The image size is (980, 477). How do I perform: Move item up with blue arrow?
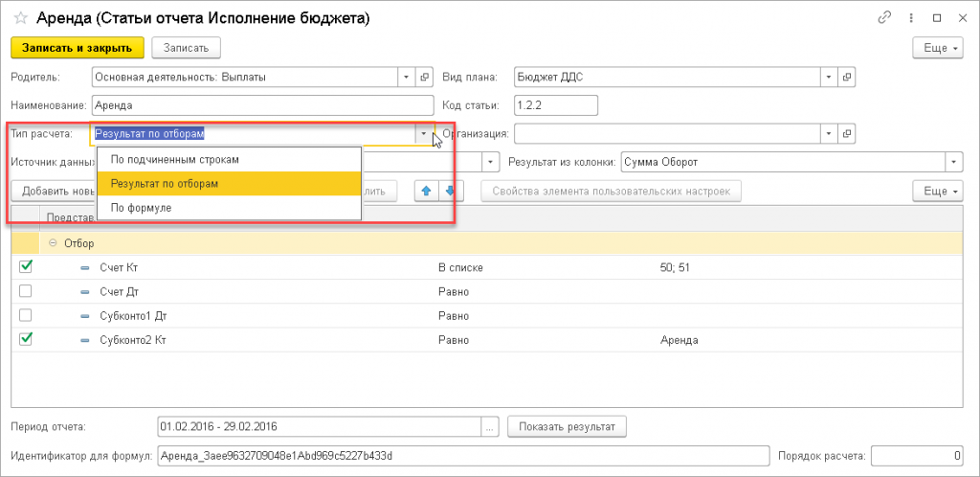(424, 192)
